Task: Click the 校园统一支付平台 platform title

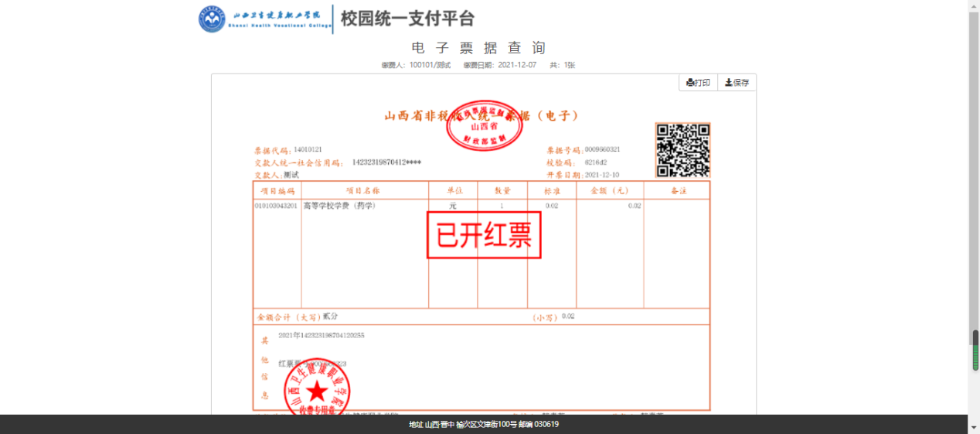Action: click(407, 19)
